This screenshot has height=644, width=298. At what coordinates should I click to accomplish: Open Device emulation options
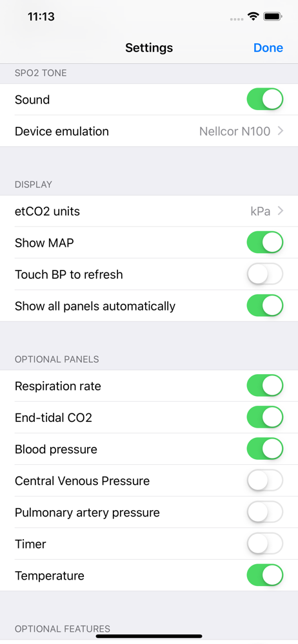(x=149, y=131)
